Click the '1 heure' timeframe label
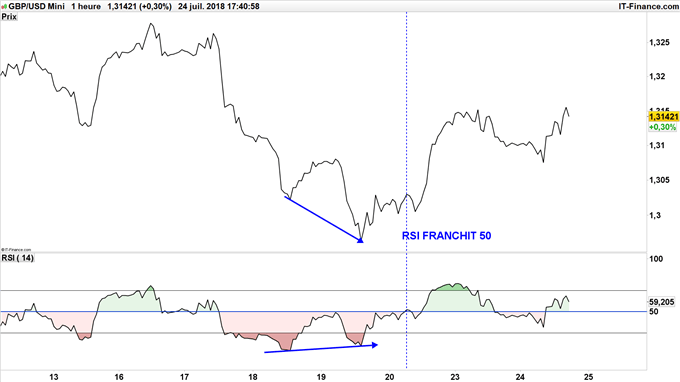The width and height of the screenshot is (680, 382). pos(86,6)
